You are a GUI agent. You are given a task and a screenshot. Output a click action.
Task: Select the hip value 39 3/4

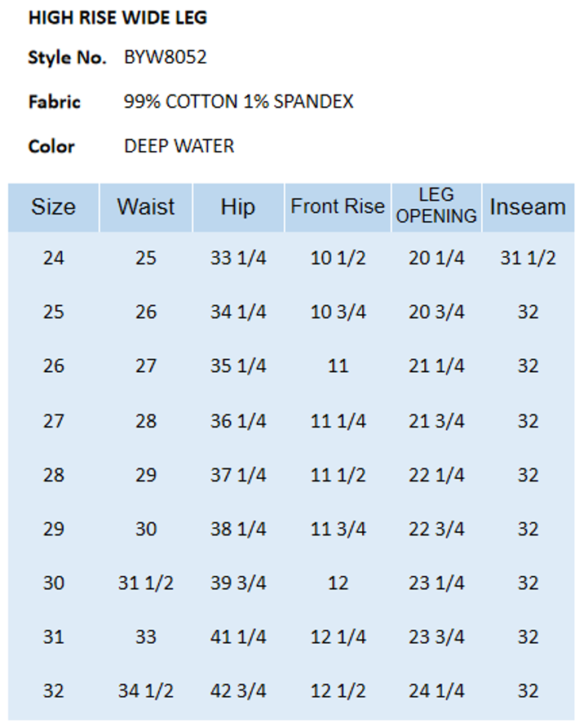coord(238,583)
